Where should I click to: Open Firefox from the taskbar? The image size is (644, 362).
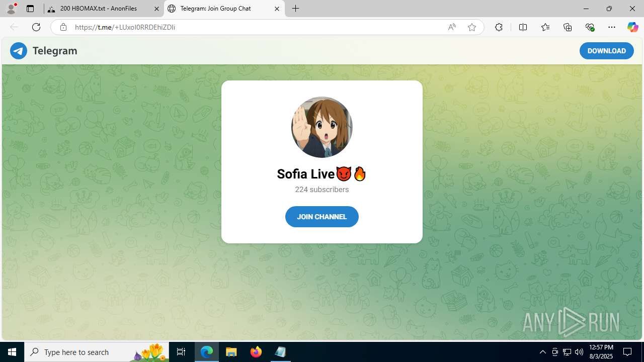[256, 352]
